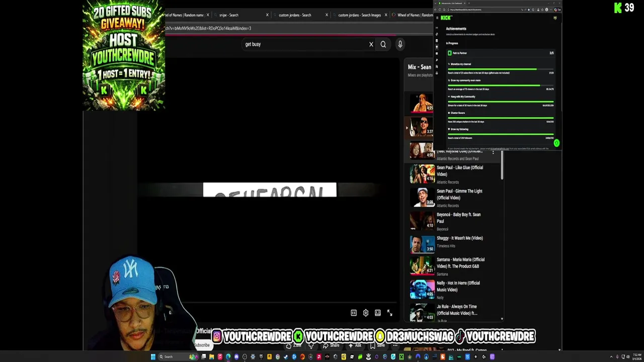
Task: Play 'Sean Paul - Gimme The Light'
Action: [459, 194]
